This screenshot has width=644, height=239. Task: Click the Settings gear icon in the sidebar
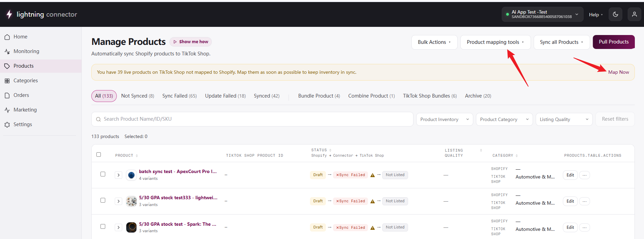7,125
